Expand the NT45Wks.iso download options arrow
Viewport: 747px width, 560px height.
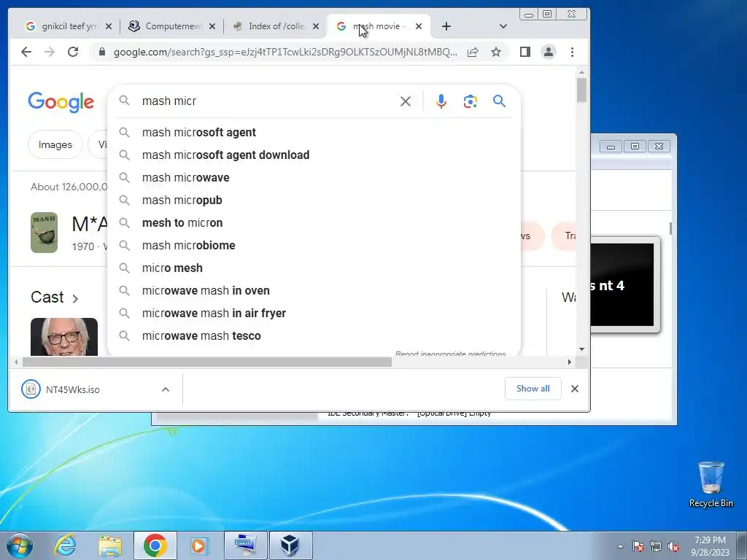166,389
